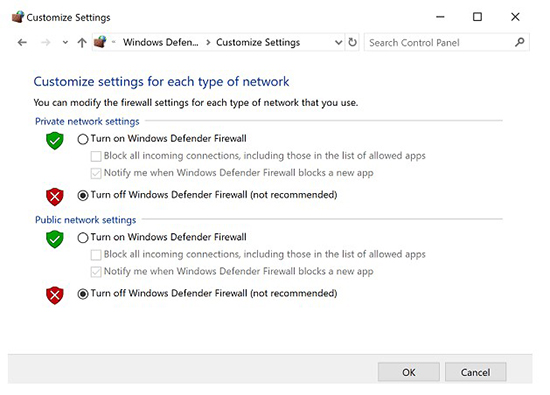Click red shield icon in Private network
This screenshot has height=395, width=550.
[55, 197]
